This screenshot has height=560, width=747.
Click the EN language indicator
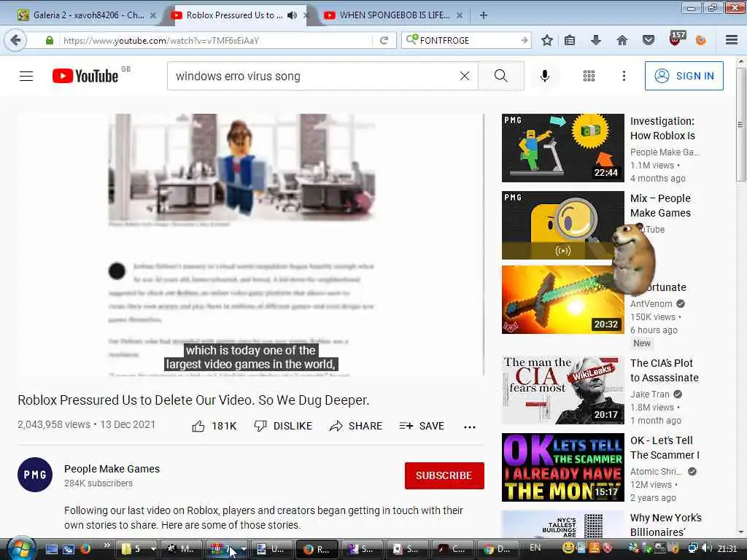click(x=535, y=548)
